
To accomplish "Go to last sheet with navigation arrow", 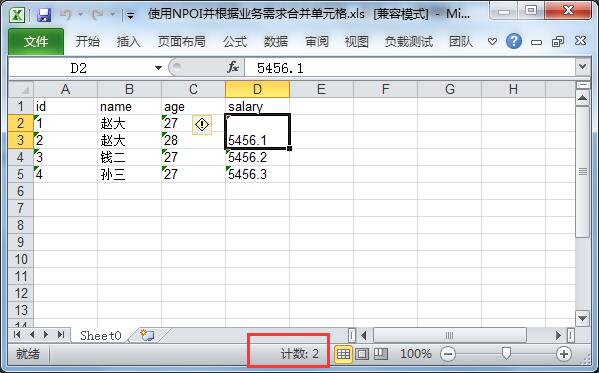I will (x=61, y=335).
